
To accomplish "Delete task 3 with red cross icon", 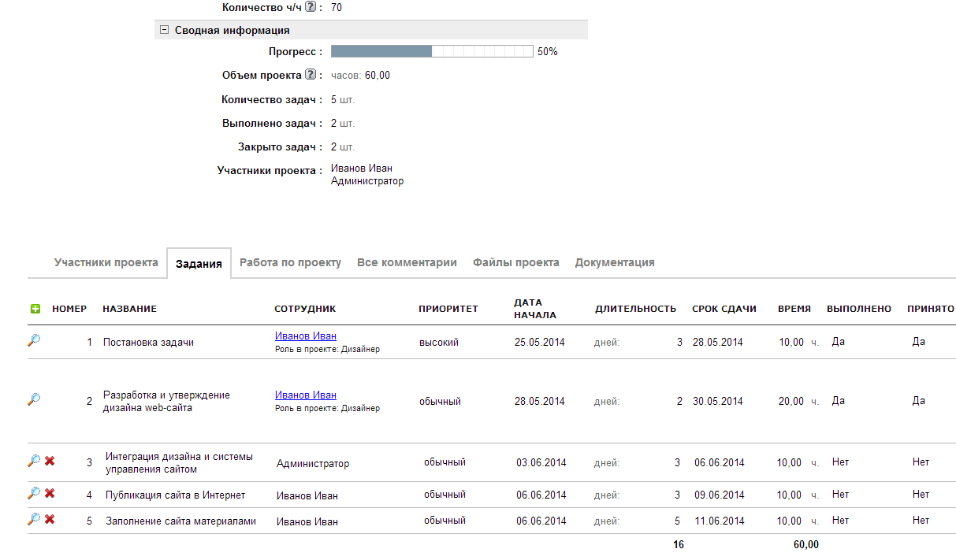I will tap(50, 461).
